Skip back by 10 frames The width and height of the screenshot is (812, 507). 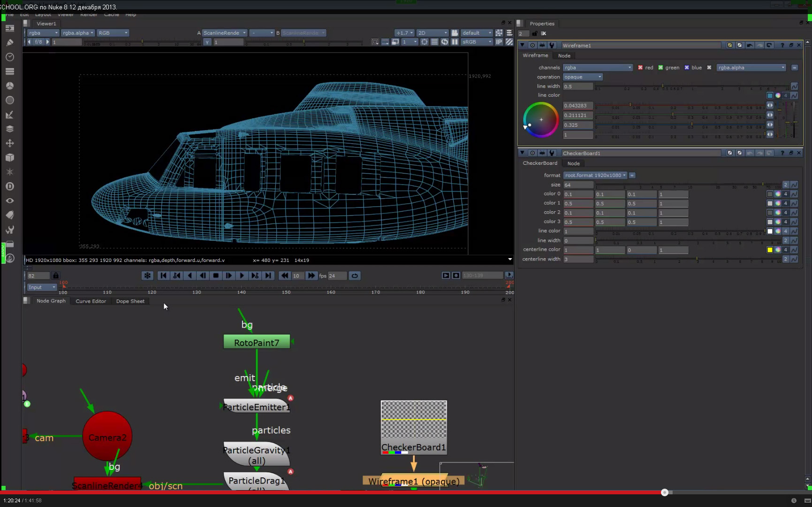(x=284, y=276)
